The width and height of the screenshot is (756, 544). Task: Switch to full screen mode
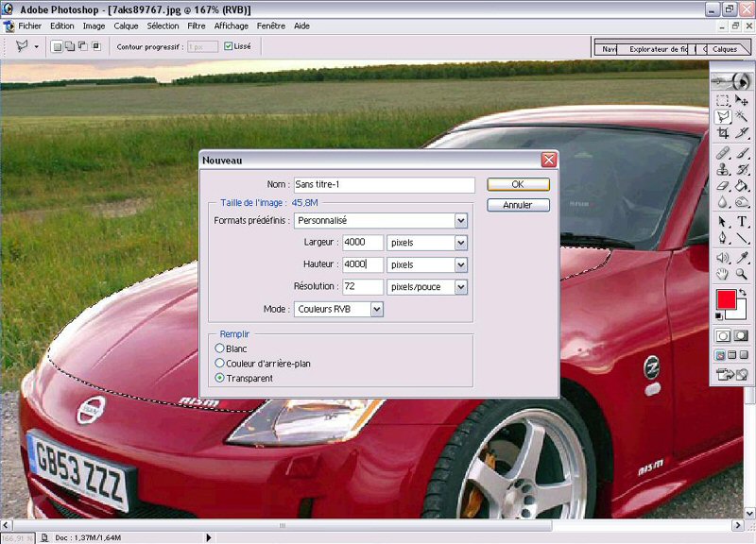pyautogui.click(x=744, y=355)
